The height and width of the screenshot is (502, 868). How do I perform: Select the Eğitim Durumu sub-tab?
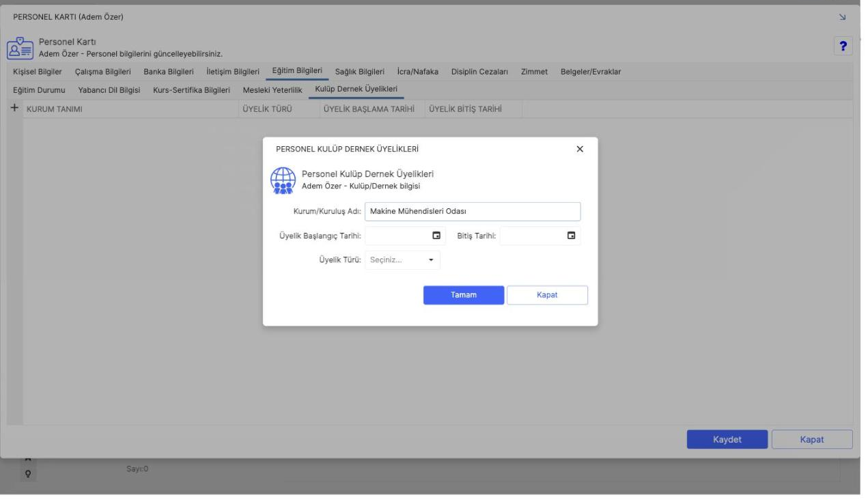click(39, 91)
